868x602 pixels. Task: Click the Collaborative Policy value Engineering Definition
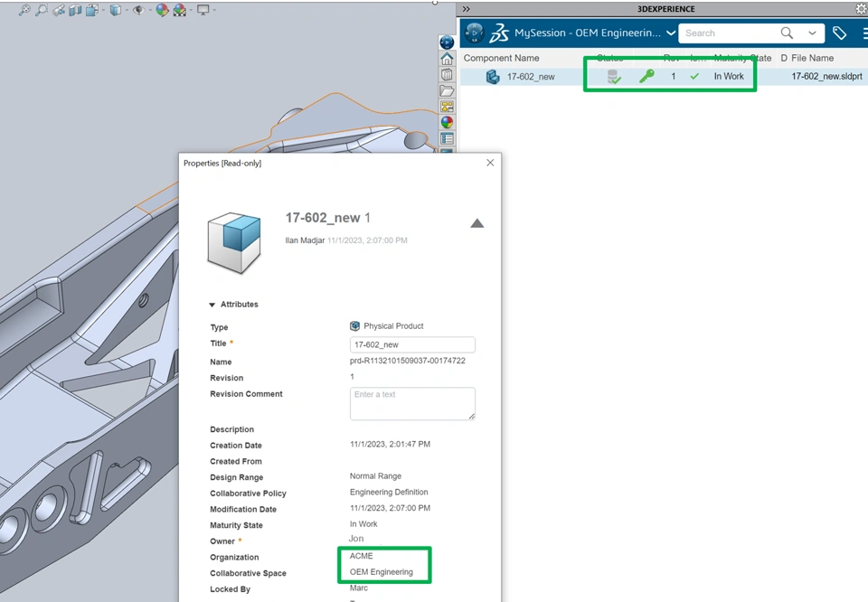(389, 492)
